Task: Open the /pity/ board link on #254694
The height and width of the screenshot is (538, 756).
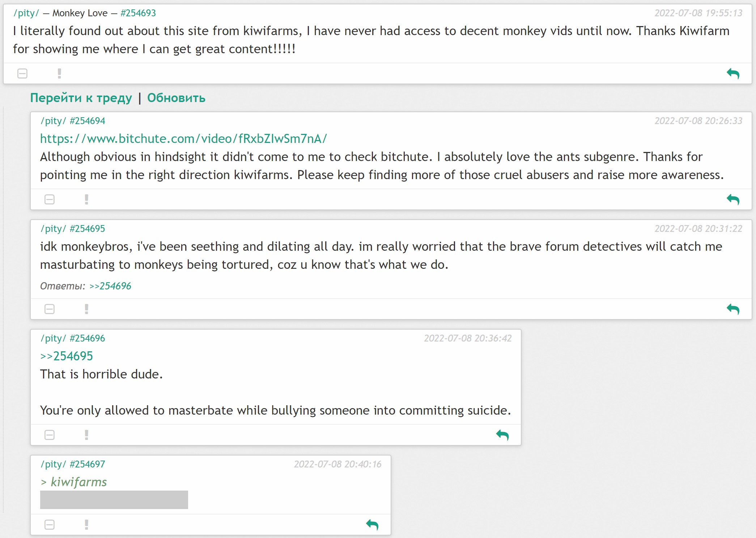Action: [53, 121]
